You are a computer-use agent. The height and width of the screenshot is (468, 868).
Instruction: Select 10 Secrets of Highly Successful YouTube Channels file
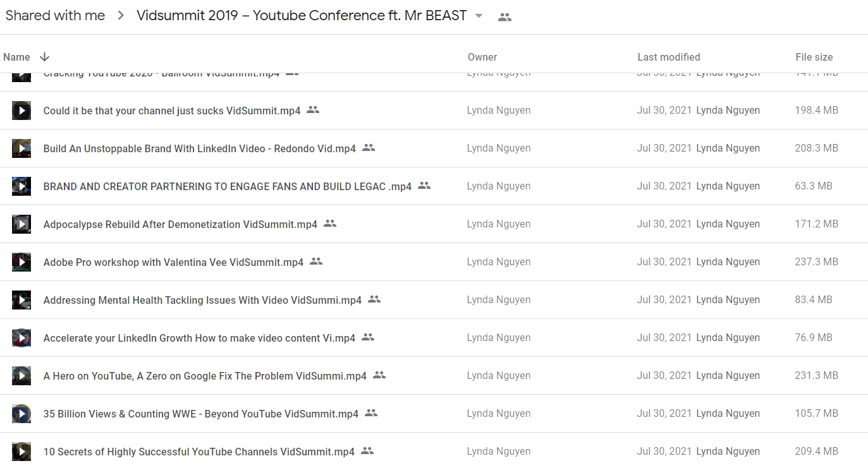(x=199, y=452)
